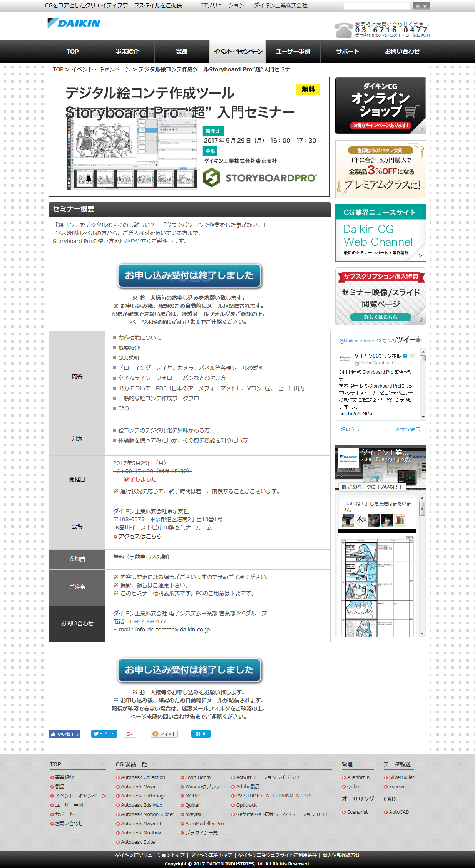Click the DAIKIN logo in header
The width and height of the screenshot is (475, 868).
click(74, 23)
